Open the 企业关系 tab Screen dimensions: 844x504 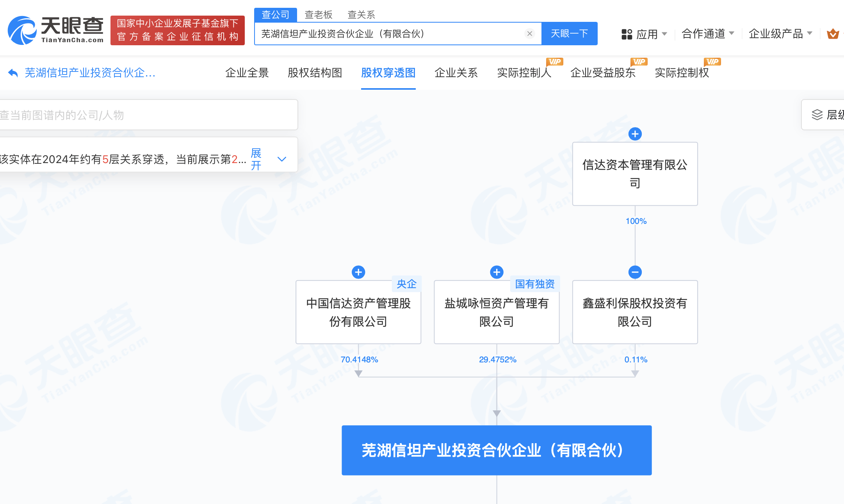[456, 73]
